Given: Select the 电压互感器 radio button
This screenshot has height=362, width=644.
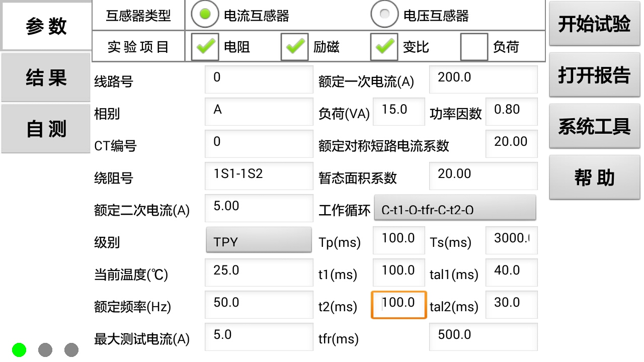Looking at the screenshot, I should pos(384,15).
